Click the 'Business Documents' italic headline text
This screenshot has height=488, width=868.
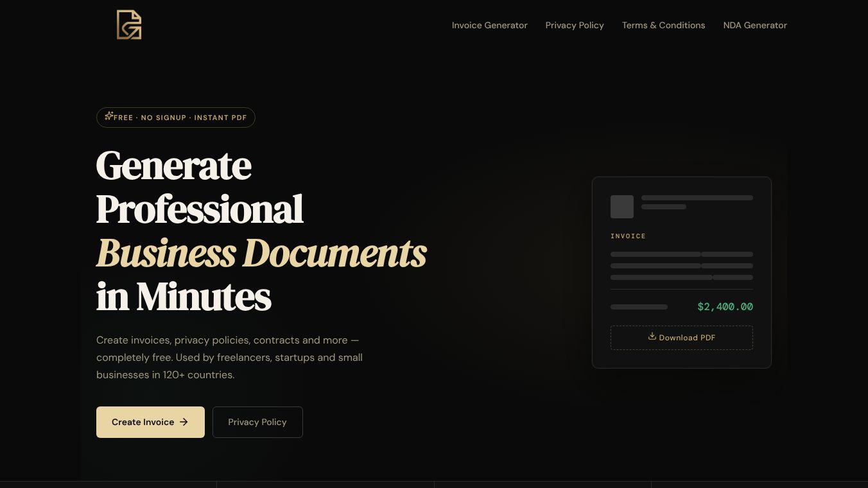point(261,253)
